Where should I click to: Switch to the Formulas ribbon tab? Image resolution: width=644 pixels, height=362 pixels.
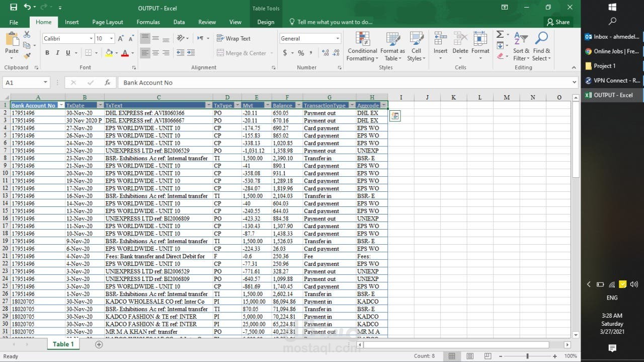148,22
